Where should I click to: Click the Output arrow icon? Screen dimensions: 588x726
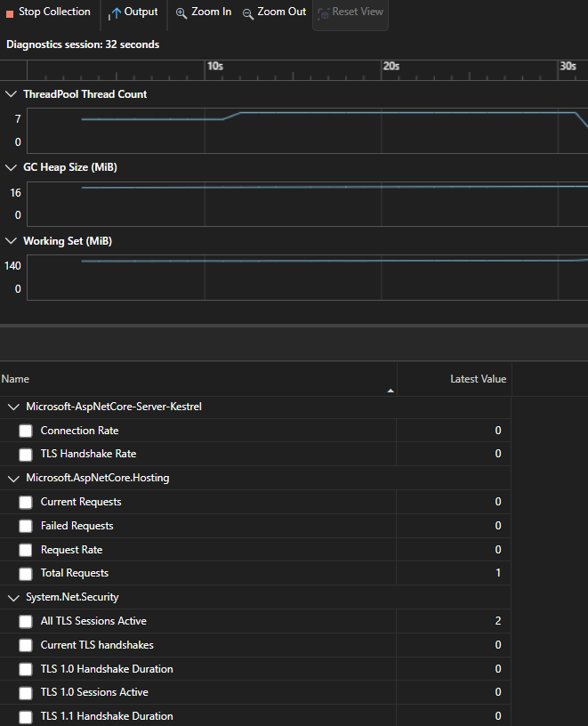[115, 13]
